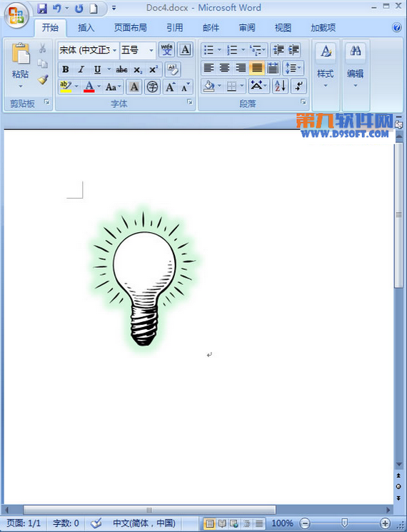Click the zoom slider thumb
The height and width of the screenshot is (532, 407).
pos(345,523)
